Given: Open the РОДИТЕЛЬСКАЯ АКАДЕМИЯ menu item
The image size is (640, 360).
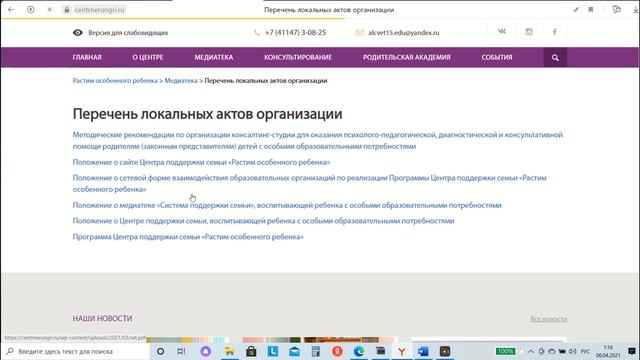Looking at the screenshot, I should tap(407, 58).
